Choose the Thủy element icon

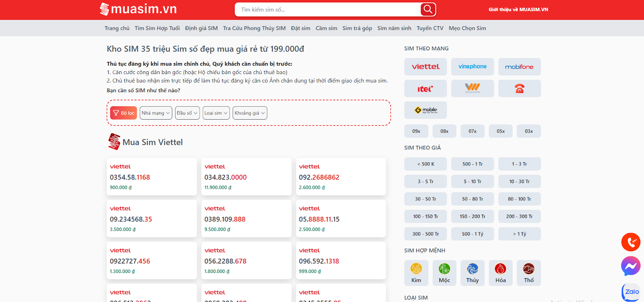(x=473, y=273)
